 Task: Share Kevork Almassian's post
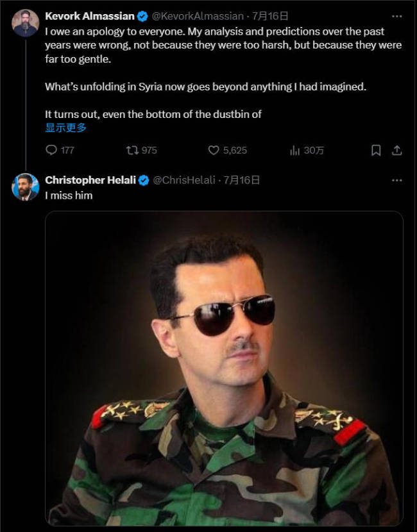396,150
